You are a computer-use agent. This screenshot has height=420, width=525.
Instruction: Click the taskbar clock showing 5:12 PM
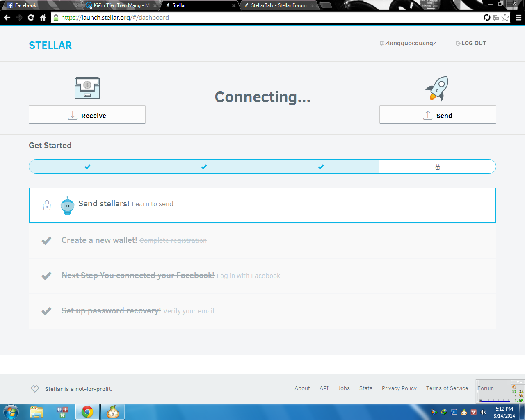coord(504,412)
